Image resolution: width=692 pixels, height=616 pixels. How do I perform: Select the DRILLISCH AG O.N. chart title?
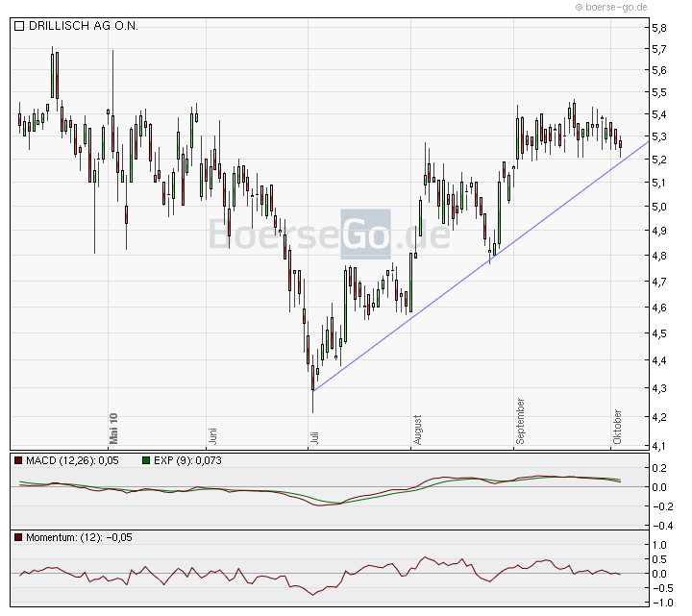pos(83,26)
